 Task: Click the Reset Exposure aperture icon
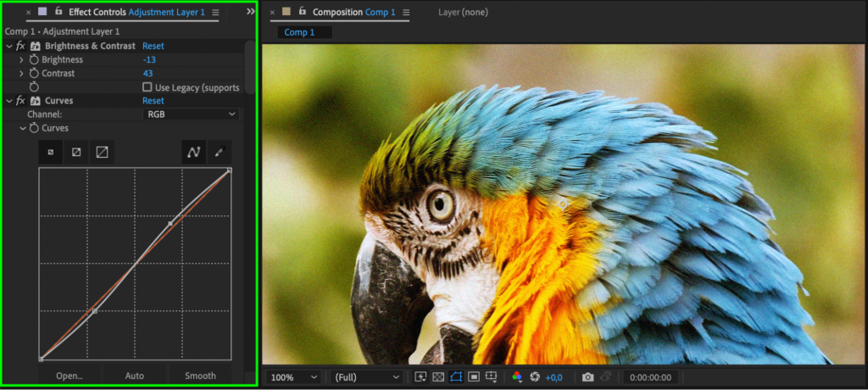(535, 376)
